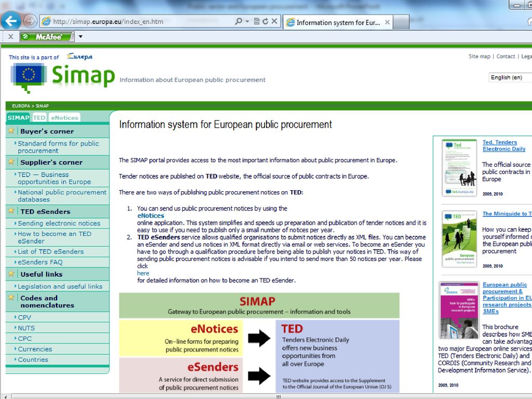This screenshot has height=399, width=532.
Task: Open the address bar search dropdown arrow
Action: (247, 21)
